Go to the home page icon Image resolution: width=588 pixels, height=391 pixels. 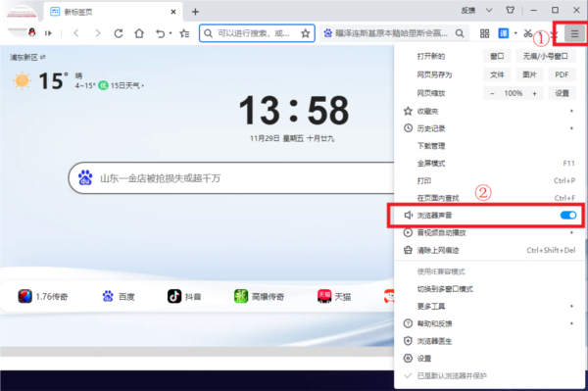point(139,33)
